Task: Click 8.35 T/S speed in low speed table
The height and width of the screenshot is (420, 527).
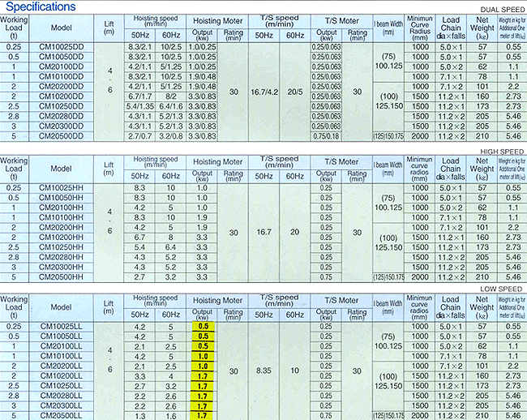Action: click(263, 371)
